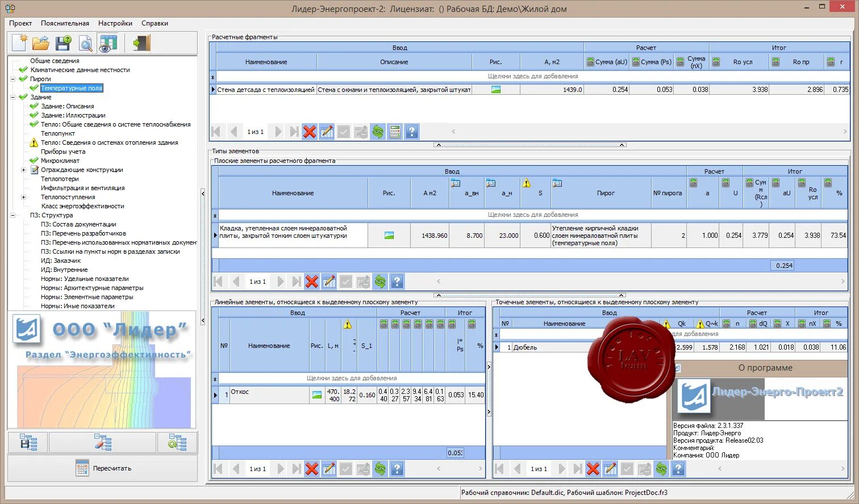Open the Проект menu
This screenshot has width=859, height=504.
pyautogui.click(x=20, y=23)
